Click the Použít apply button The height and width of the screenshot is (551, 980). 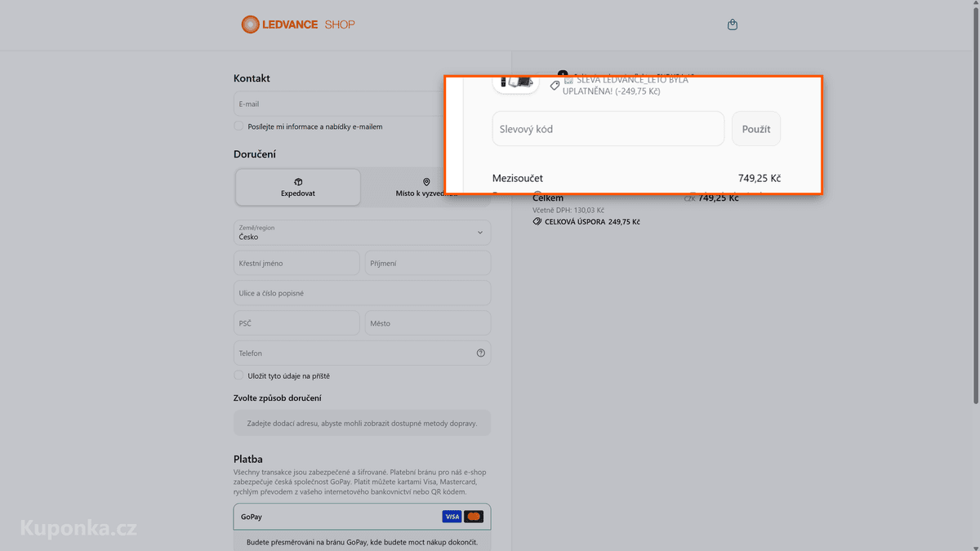pos(756,129)
